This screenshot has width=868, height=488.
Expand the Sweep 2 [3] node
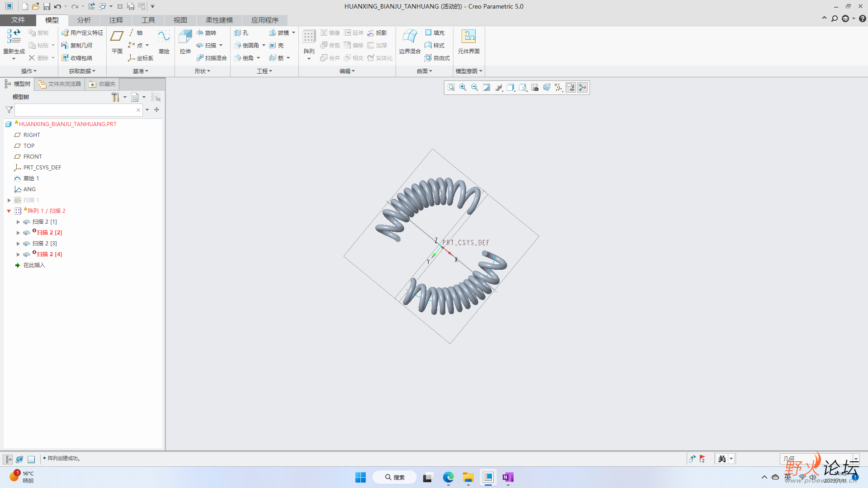[x=18, y=244]
